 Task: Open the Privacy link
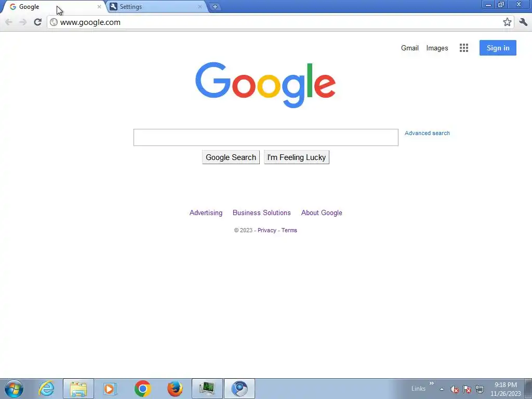point(267,230)
